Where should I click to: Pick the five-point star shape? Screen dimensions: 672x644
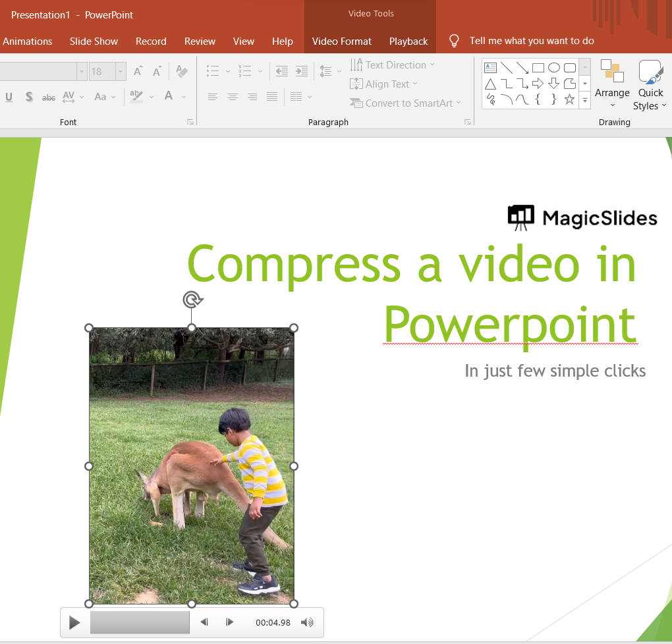coord(570,99)
